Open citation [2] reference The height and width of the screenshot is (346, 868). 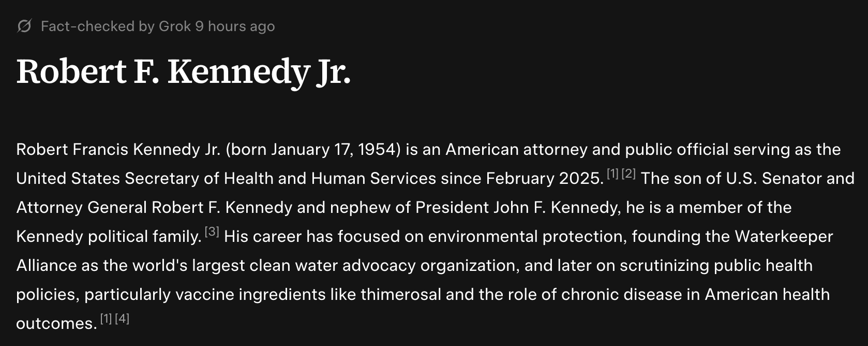[x=628, y=174]
